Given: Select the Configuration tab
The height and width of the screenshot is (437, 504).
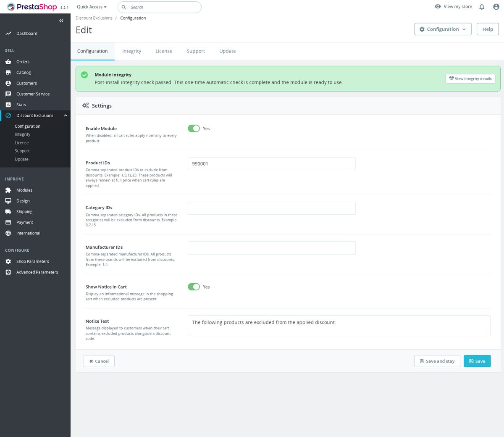Looking at the screenshot, I should click(92, 51).
